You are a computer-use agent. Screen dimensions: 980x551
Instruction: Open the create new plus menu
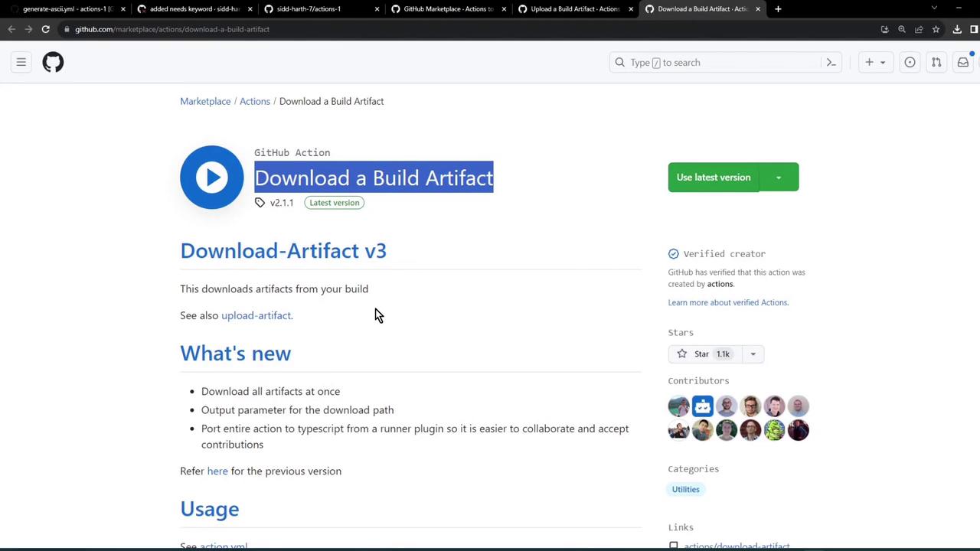874,62
